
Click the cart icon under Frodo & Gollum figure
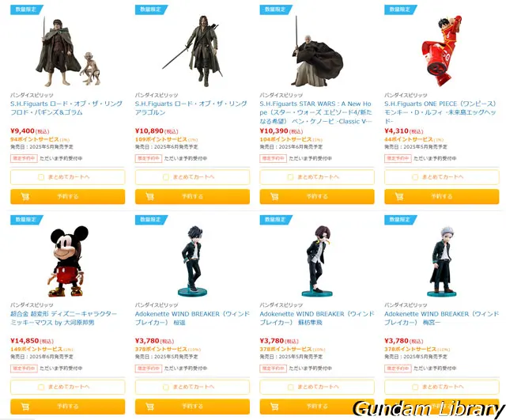pos(25,196)
